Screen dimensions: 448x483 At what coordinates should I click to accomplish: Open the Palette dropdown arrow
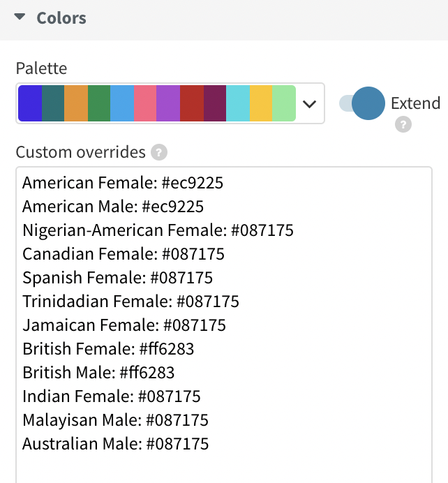[310, 104]
